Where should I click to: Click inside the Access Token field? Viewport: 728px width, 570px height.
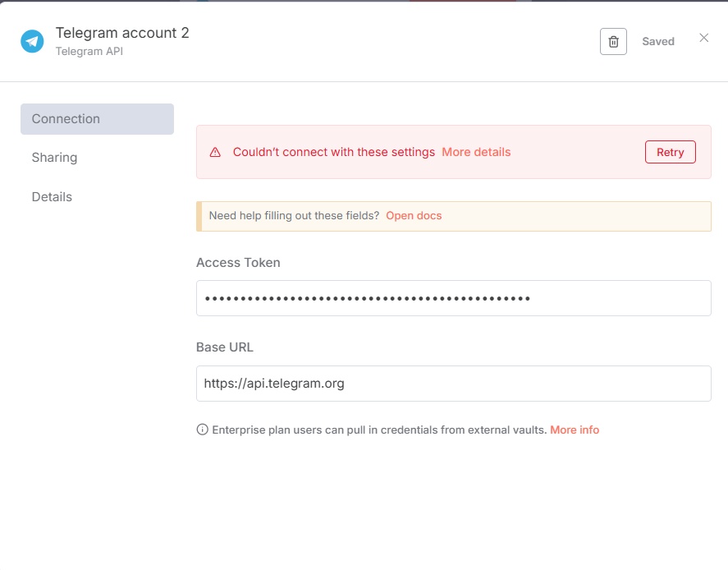pyautogui.click(x=453, y=297)
